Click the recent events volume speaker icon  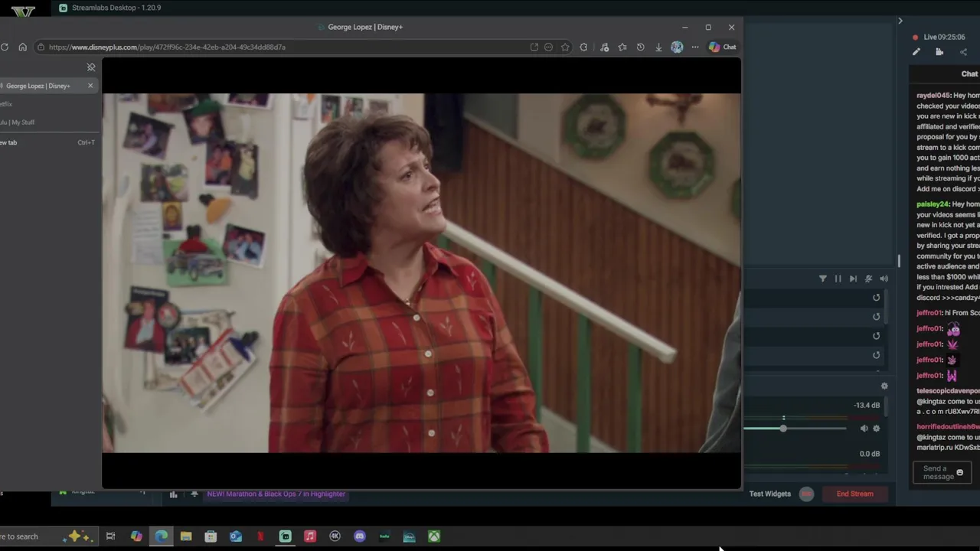(884, 279)
